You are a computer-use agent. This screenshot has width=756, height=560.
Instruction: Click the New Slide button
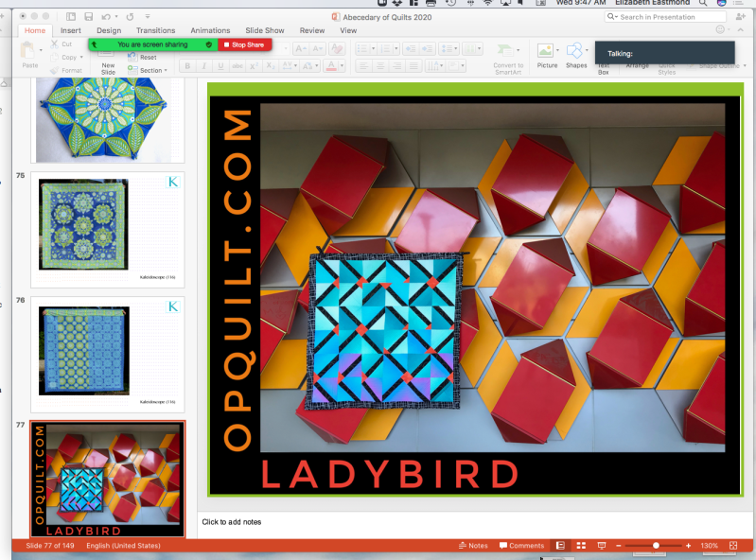[108, 61]
